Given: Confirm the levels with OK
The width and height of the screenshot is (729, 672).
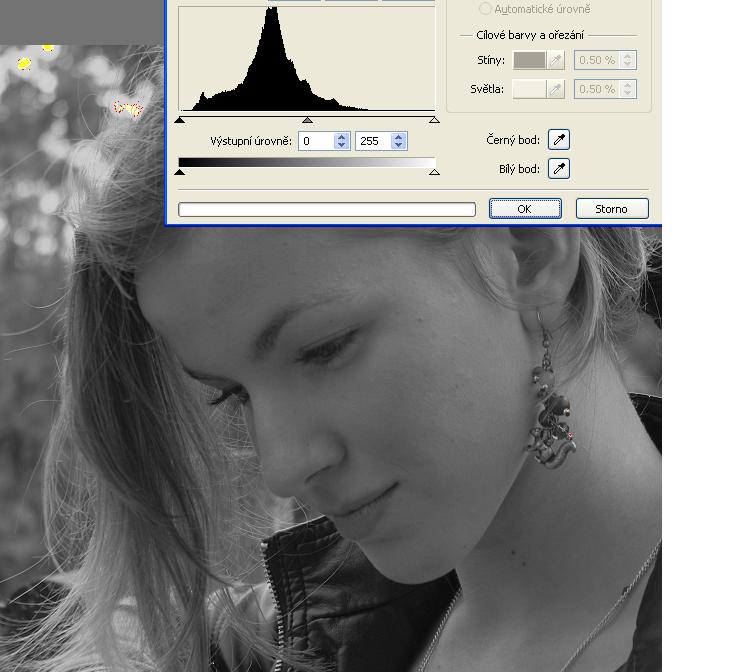Looking at the screenshot, I should (524, 209).
